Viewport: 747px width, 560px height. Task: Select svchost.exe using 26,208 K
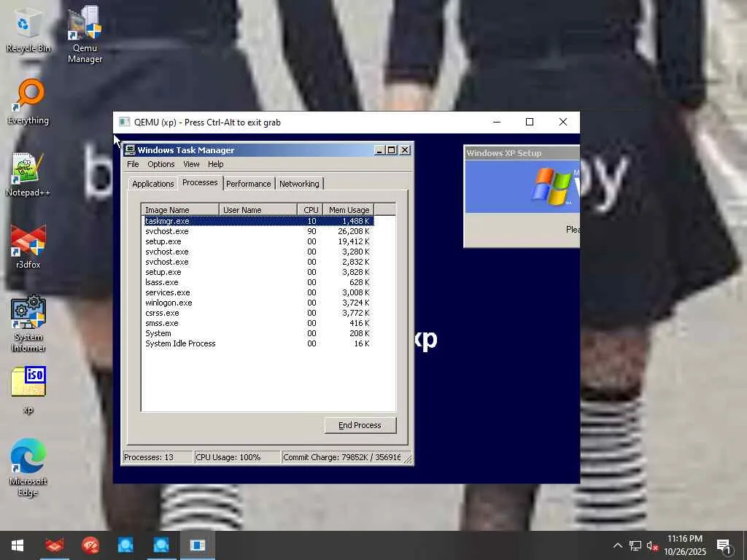point(259,231)
